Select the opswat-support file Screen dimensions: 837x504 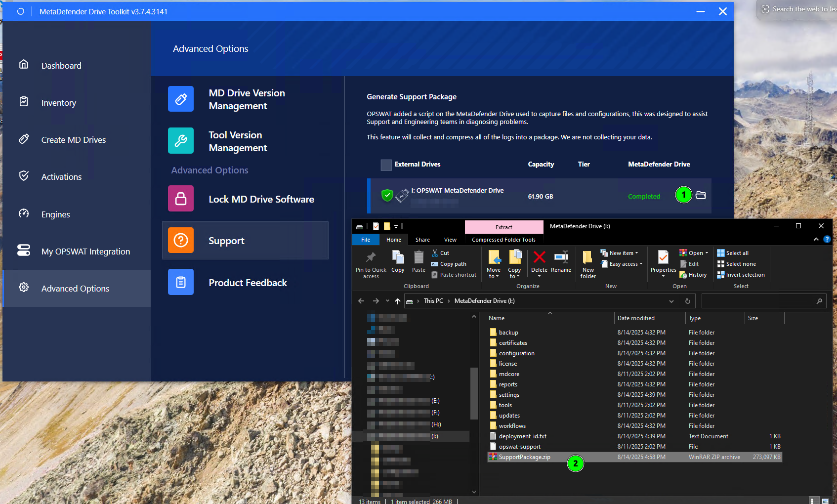tap(634, 447)
